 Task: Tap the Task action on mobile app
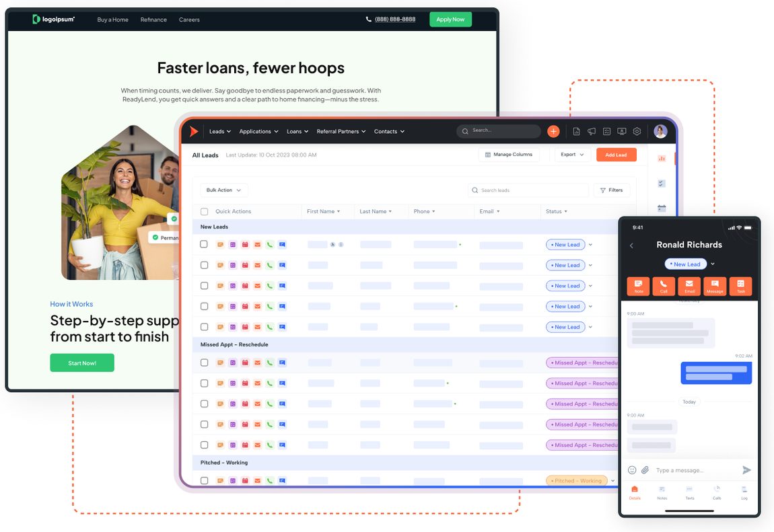740,286
